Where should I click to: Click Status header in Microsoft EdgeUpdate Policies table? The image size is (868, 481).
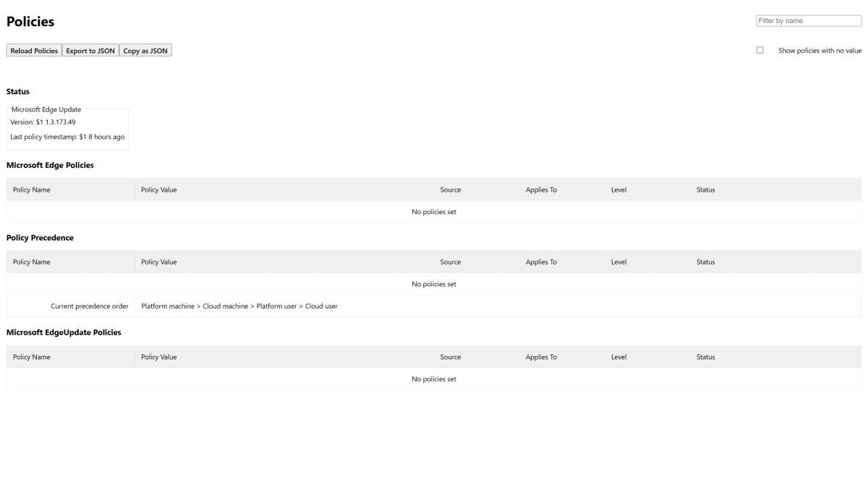coord(705,357)
